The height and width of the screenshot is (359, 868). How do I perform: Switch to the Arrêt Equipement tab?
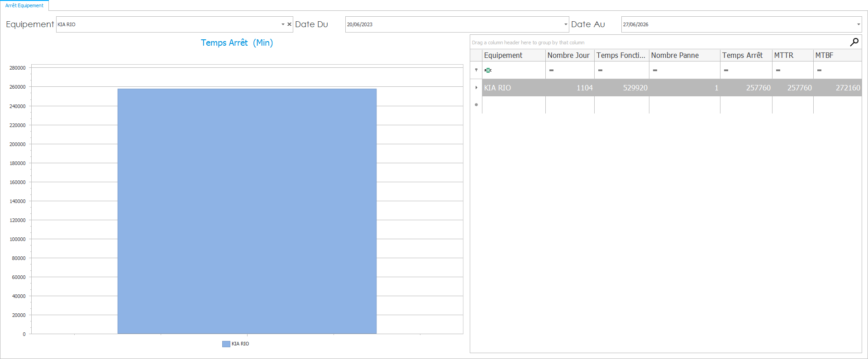(24, 5)
